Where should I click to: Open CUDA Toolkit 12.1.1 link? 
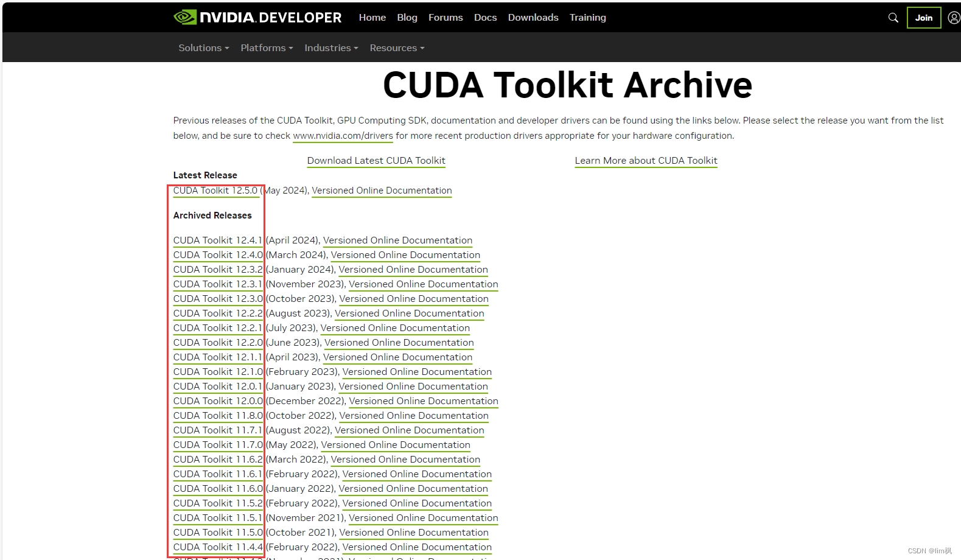[x=218, y=357]
